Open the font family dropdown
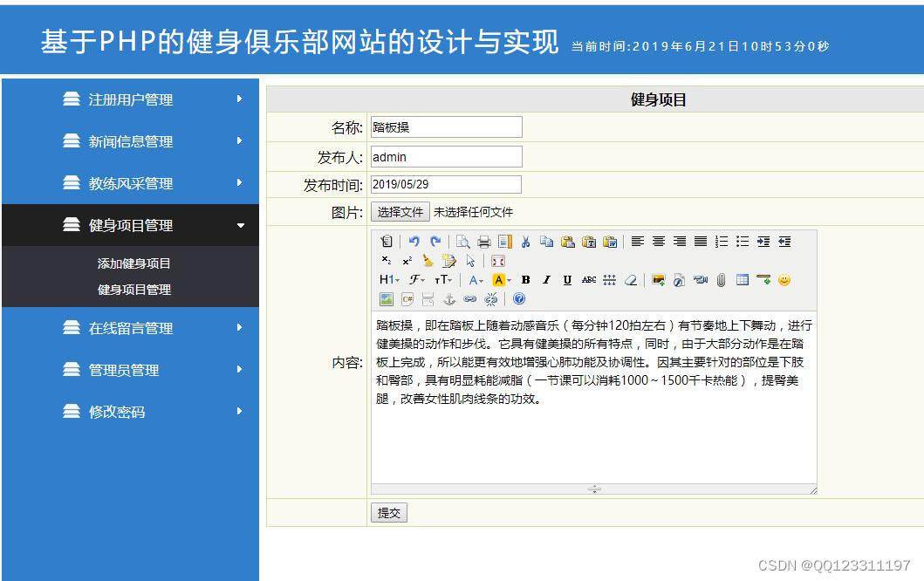924x581 pixels. [x=416, y=280]
